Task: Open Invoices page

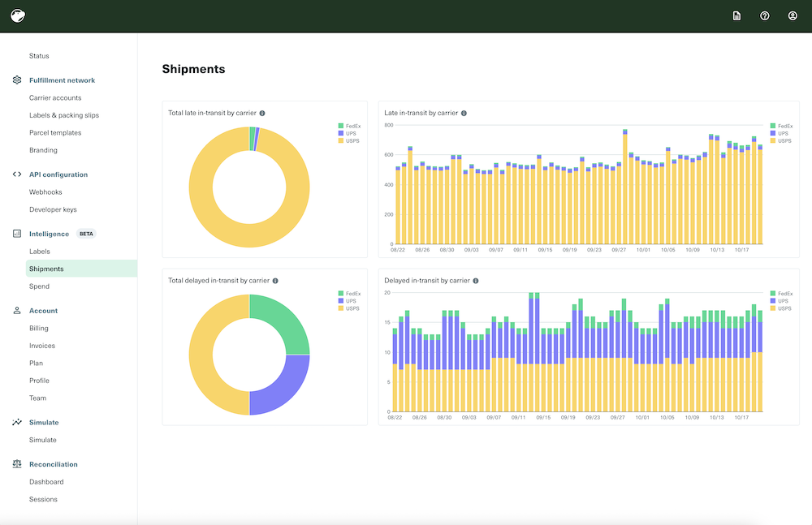Action: [42, 346]
